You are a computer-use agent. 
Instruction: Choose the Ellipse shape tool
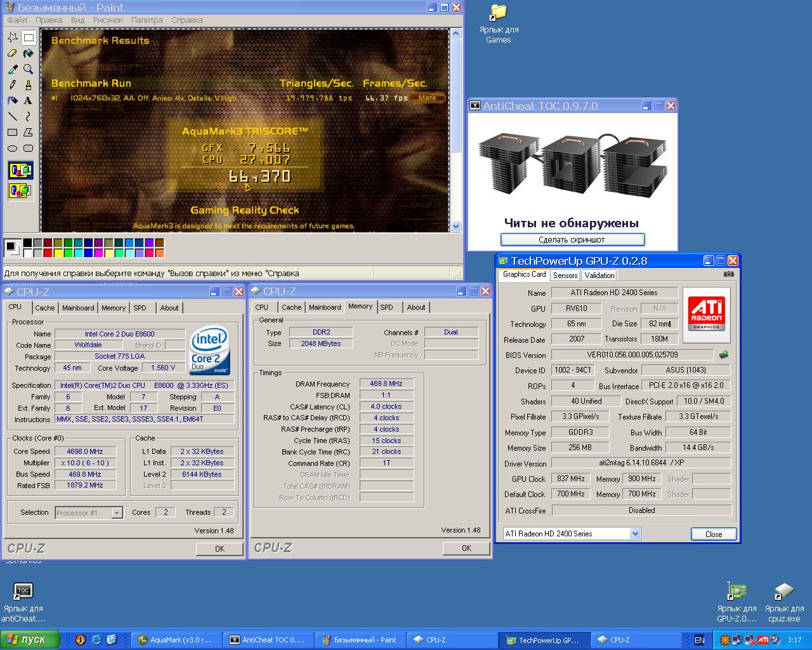(12, 149)
